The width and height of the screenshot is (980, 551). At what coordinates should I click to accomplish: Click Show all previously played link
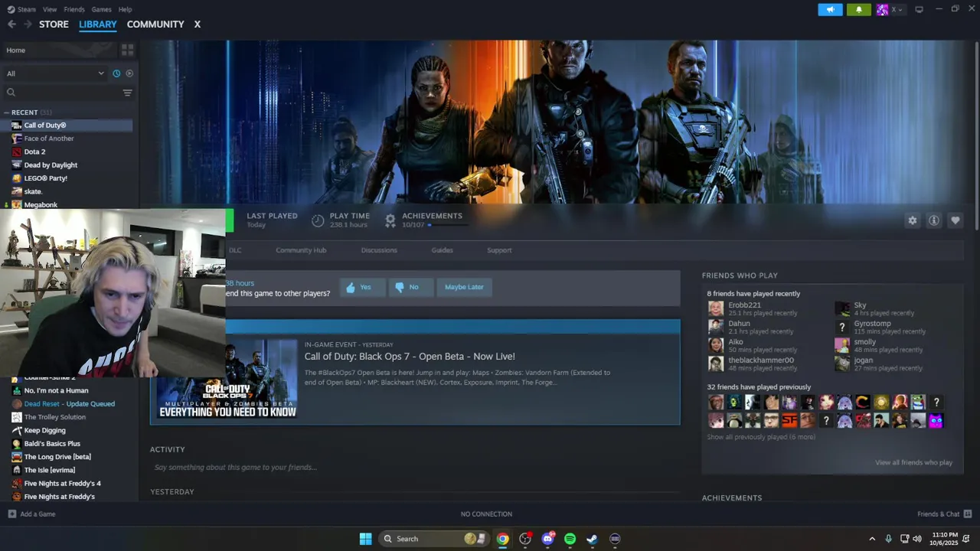coord(761,437)
